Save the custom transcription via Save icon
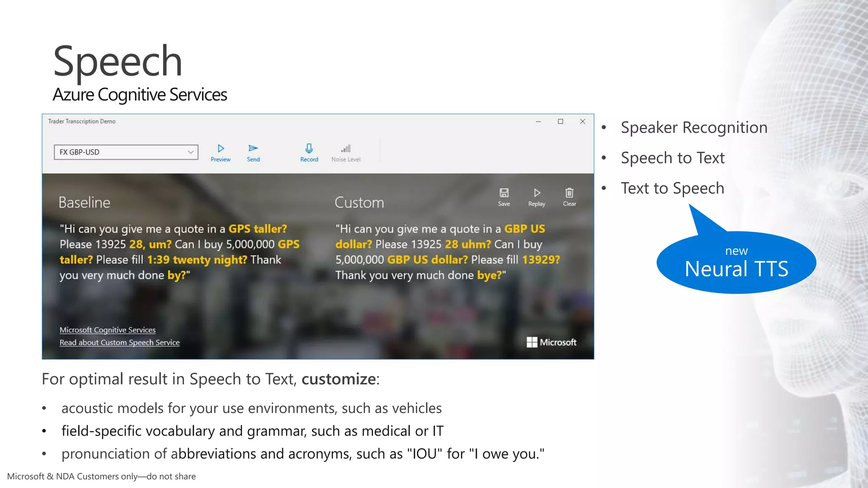This screenshot has width=868, height=488. click(504, 193)
